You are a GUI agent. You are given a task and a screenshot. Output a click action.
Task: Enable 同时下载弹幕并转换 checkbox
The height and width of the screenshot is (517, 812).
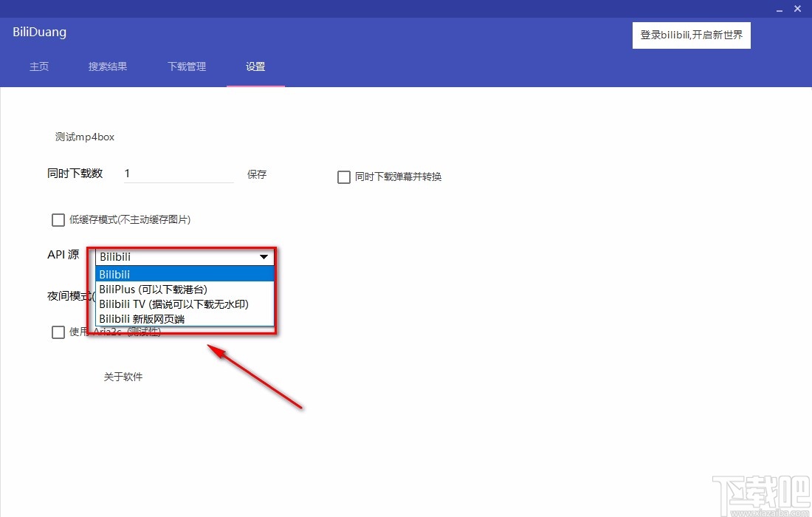click(x=343, y=177)
